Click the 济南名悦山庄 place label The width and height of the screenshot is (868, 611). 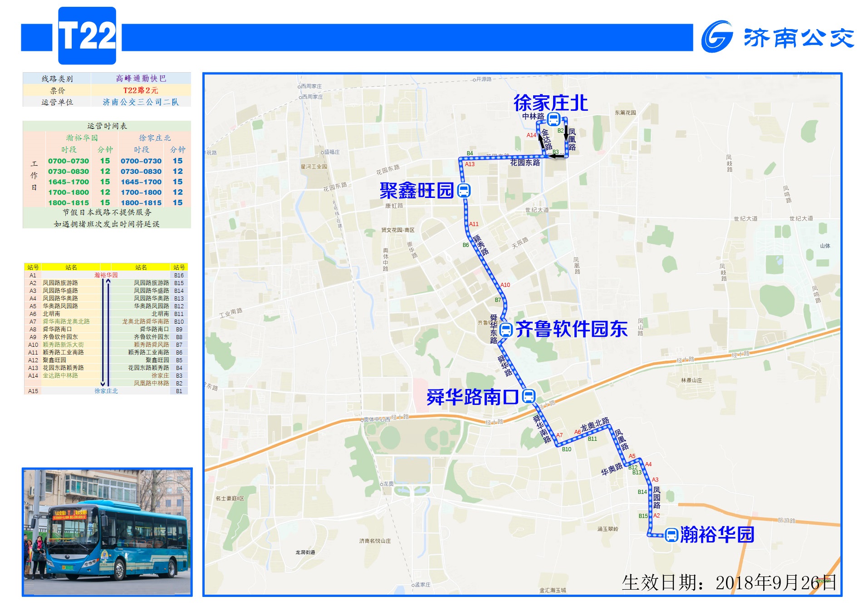[x=375, y=541]
